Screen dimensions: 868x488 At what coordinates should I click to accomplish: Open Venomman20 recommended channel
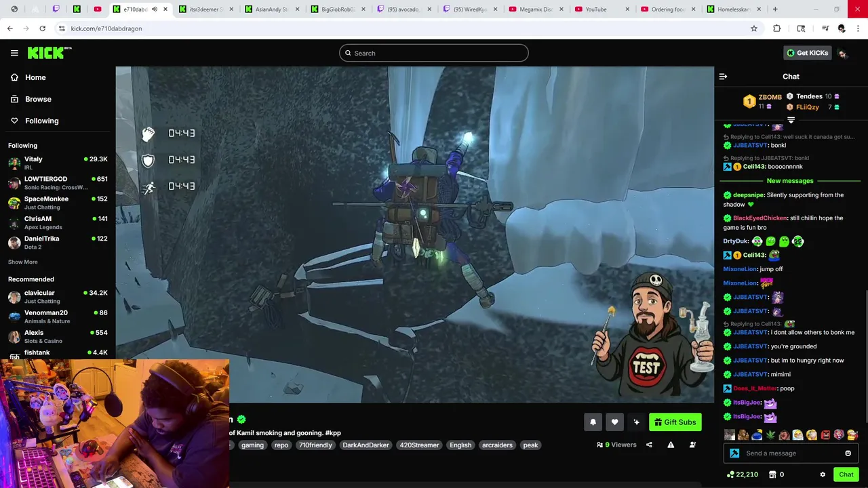point(58,317)
